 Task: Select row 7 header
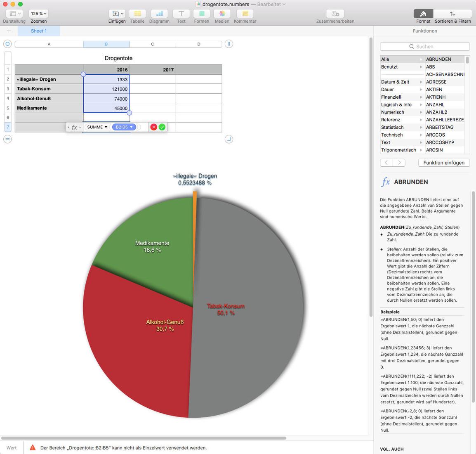[x=8, y=127]
